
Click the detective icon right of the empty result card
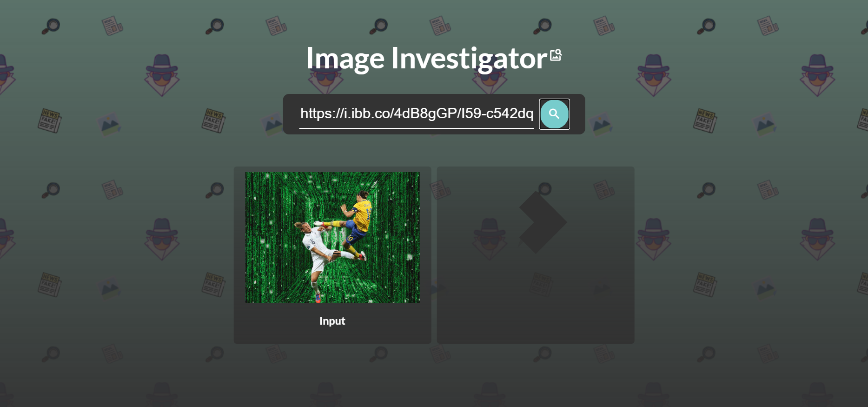coord(653,239)
